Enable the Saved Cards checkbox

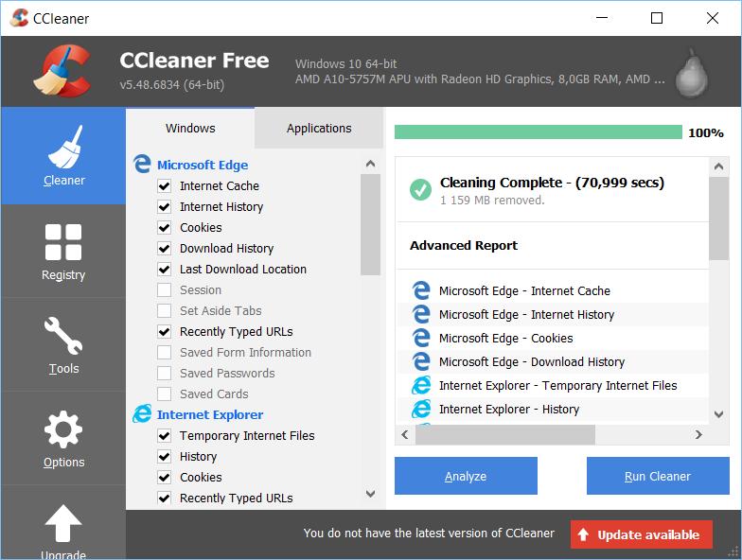[165, 394]
